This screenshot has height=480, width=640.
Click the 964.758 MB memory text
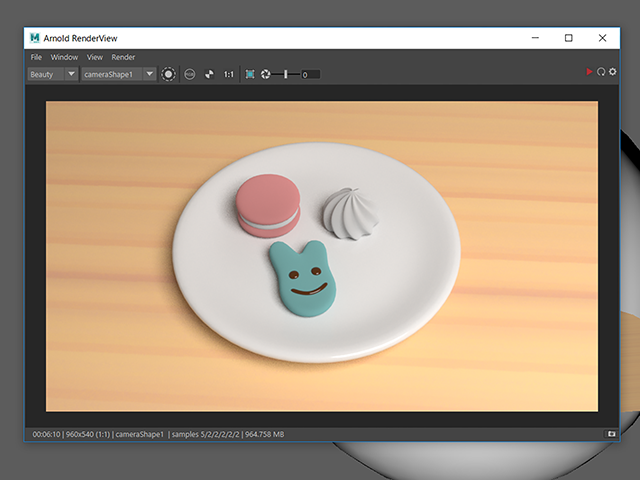click(x=264, y=434)
